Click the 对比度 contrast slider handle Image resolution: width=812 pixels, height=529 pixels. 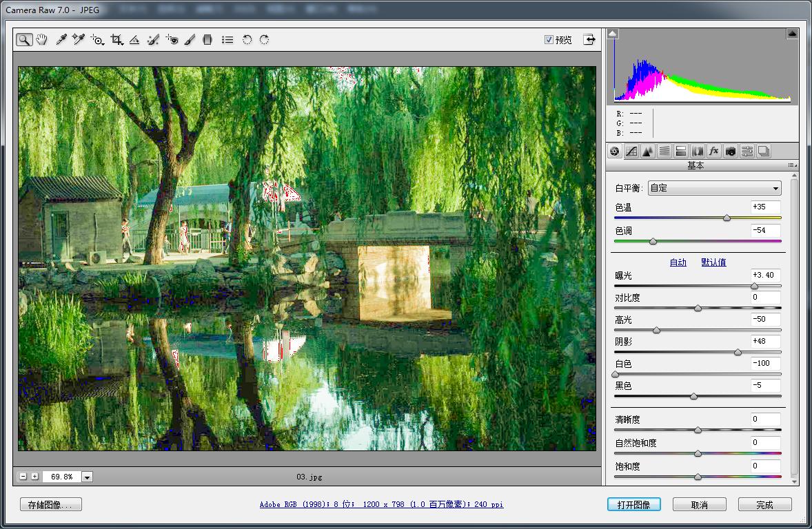[698, 308]
